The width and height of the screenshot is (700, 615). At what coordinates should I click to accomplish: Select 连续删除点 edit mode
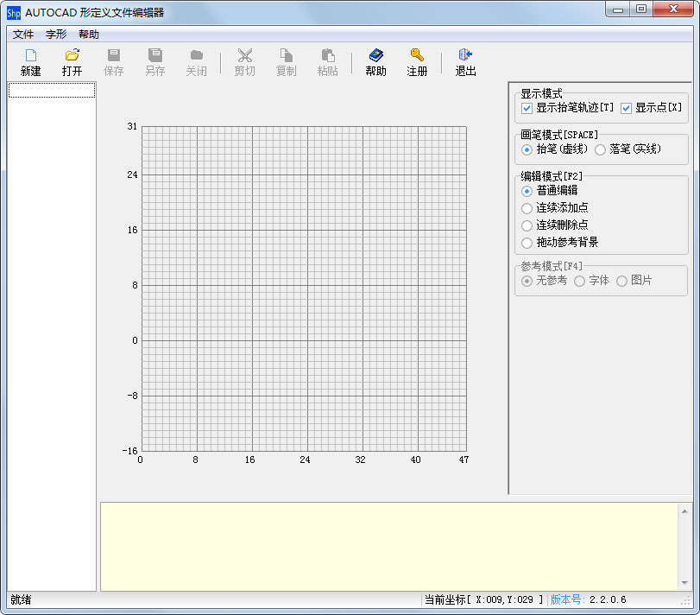click(527, 225)
